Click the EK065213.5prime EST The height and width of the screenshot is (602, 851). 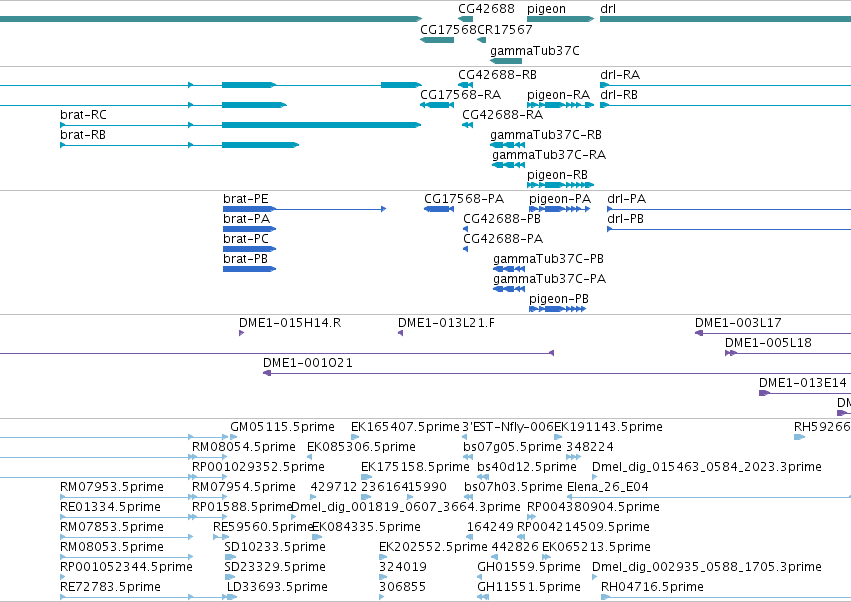click(x=546, y=557)
